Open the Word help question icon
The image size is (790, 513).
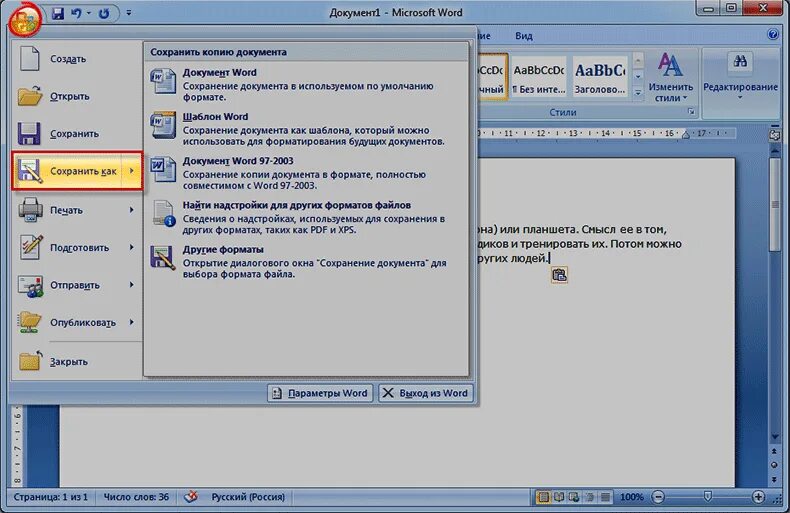click(x=772, y=34)
